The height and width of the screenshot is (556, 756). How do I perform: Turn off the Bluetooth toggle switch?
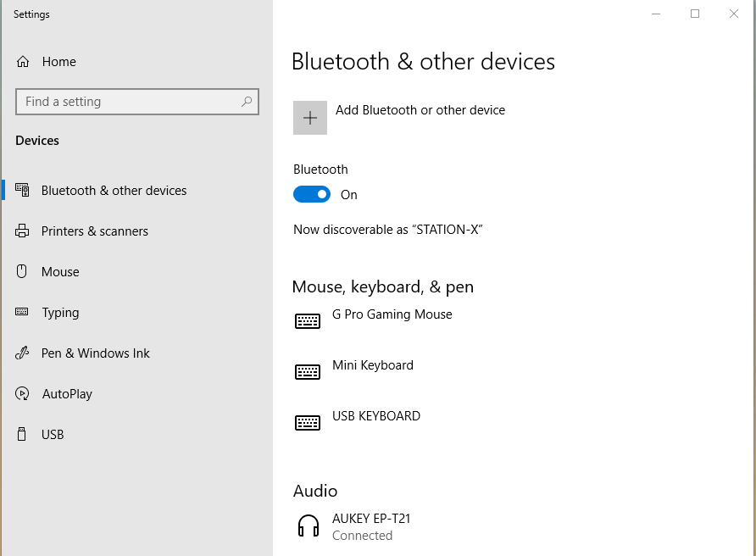point(312,195)
